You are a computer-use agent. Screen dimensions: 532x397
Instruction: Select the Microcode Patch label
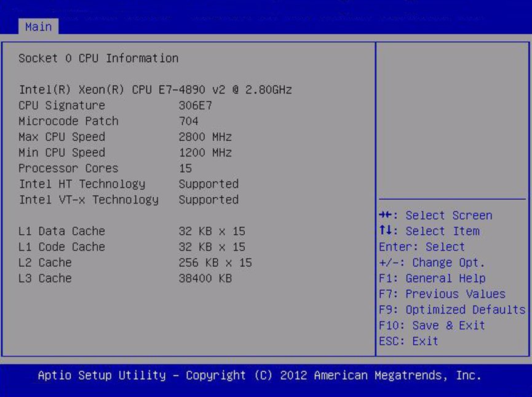68,121
